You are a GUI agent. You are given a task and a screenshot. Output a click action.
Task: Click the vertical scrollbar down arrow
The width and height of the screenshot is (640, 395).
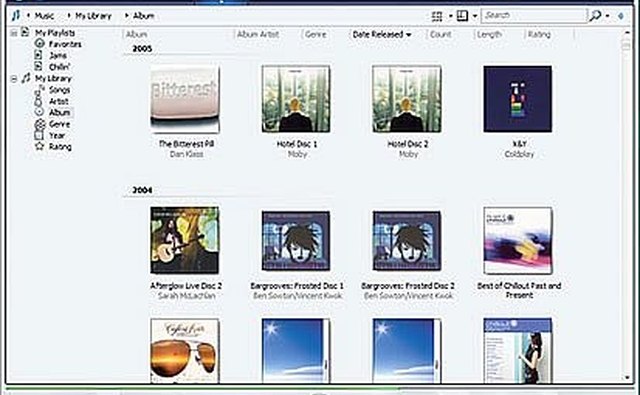click(x=627, y=377)
